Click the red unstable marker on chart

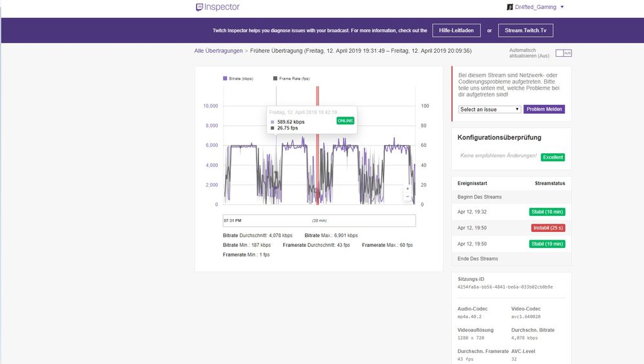click(x=317, y=145)
